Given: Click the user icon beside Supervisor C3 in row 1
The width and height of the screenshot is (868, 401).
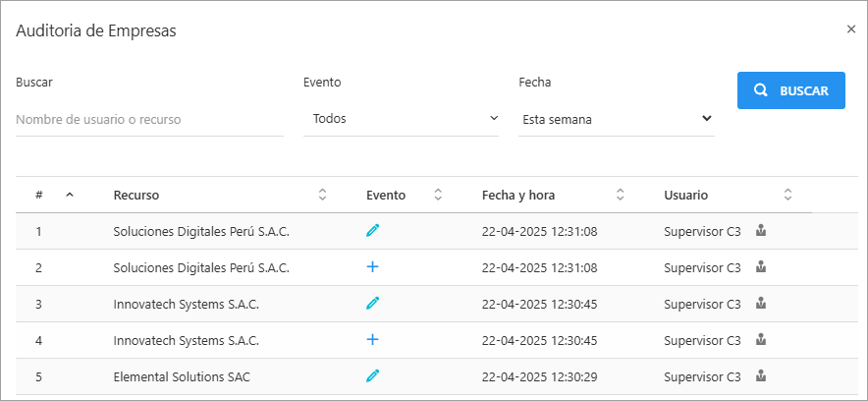Looking at the screenshot, I should pos(760,231).
